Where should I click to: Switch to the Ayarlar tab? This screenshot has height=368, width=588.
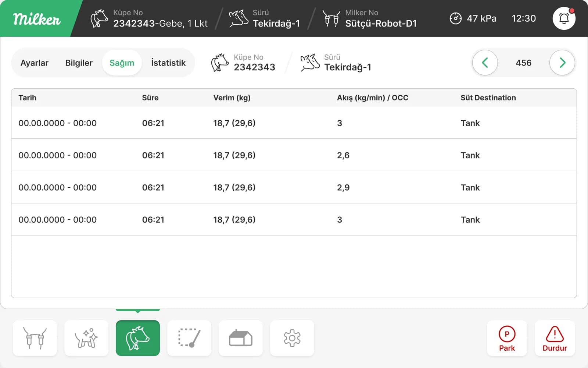click(34, 63)
